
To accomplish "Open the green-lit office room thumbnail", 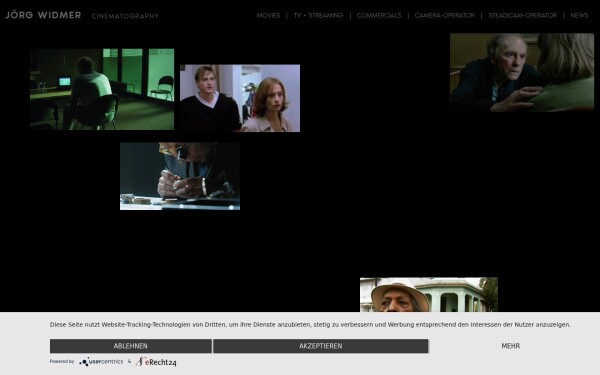I will click(102, 89).
